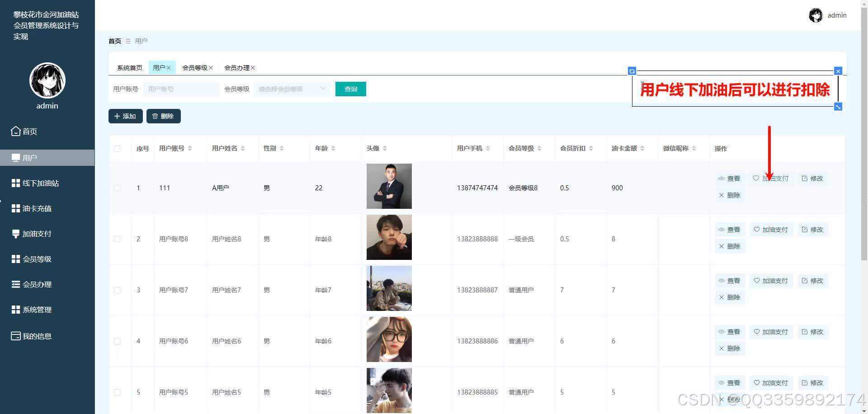Click sidebar admin profile avatar
The image size is (868, 414).
pyautogui.click(x=47, y=80)
